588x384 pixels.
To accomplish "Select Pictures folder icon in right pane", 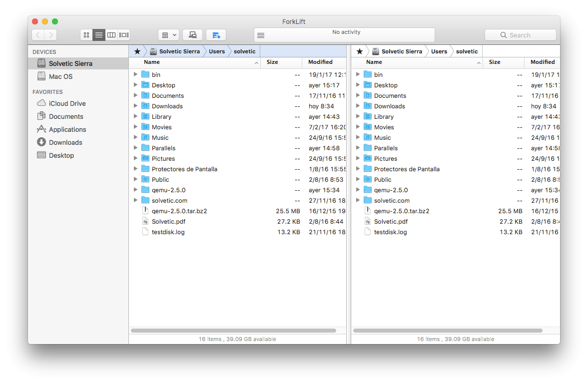I will (368, 158).
